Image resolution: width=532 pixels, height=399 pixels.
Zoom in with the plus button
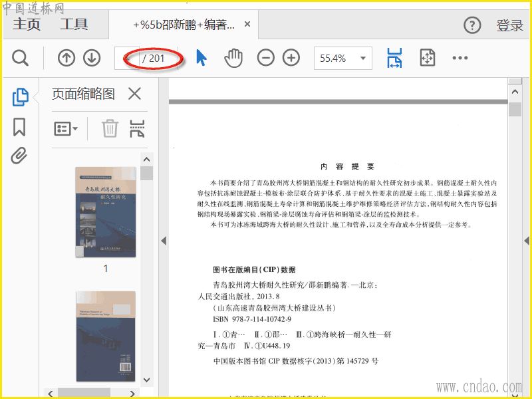(291, 58)
